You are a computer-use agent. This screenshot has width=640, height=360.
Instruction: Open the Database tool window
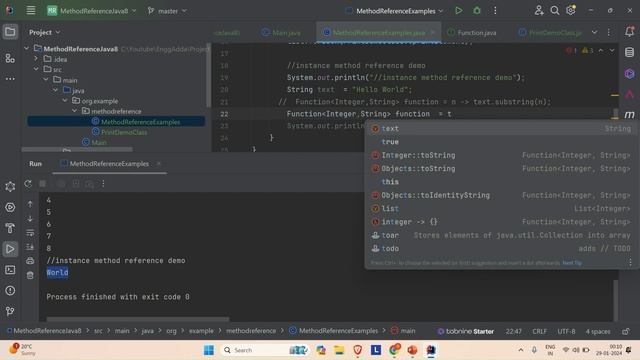(629, 52)
